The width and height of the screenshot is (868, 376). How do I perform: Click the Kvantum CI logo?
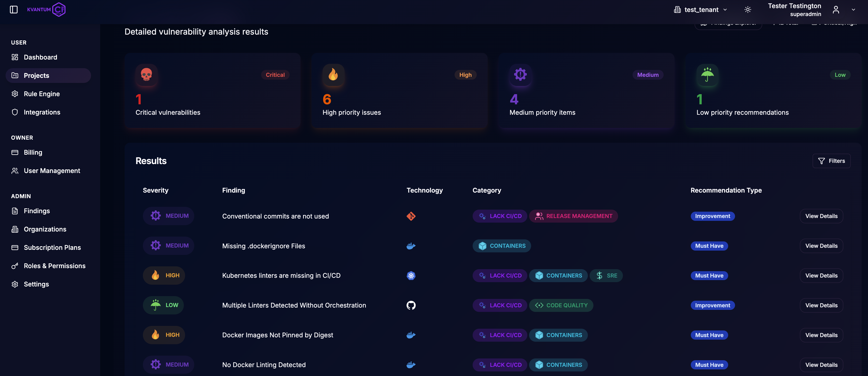click(x=47, y=9)
